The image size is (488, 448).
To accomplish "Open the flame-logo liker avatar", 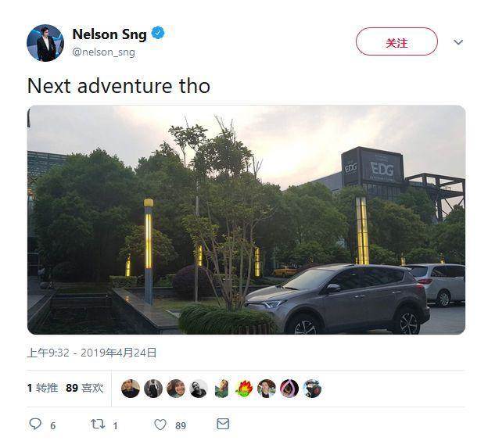I will pos(244,389).
